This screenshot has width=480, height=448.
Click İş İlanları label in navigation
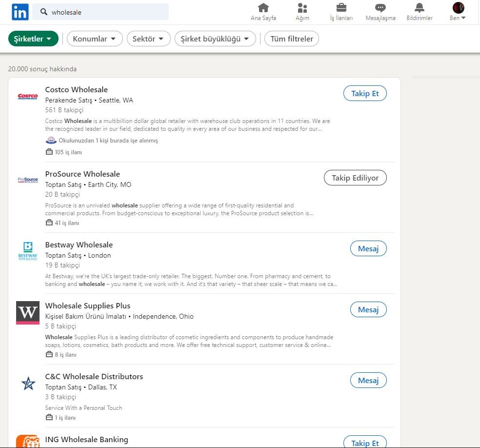[341, 18]
